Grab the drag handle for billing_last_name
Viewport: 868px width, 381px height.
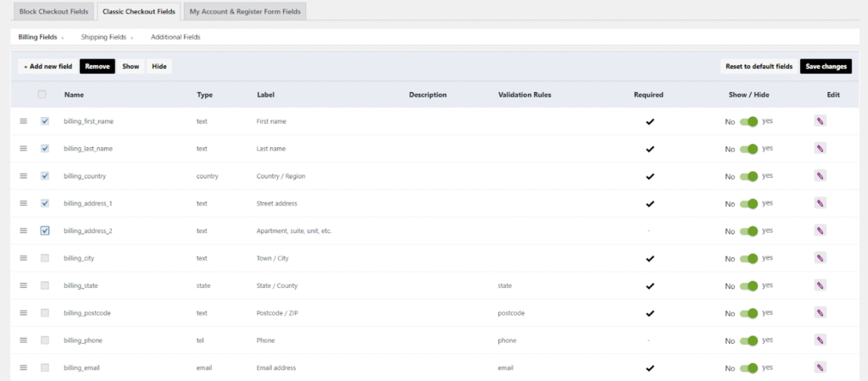tap(24, 148)
